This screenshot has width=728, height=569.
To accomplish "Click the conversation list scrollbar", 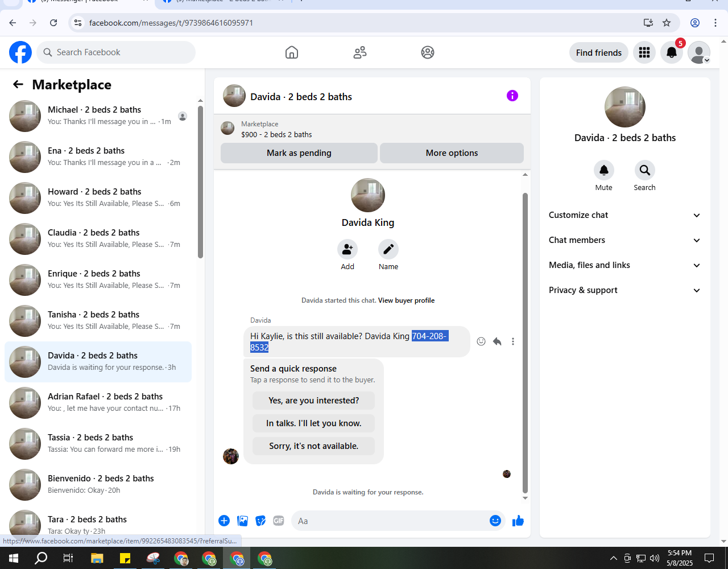I will click(200, 182).
